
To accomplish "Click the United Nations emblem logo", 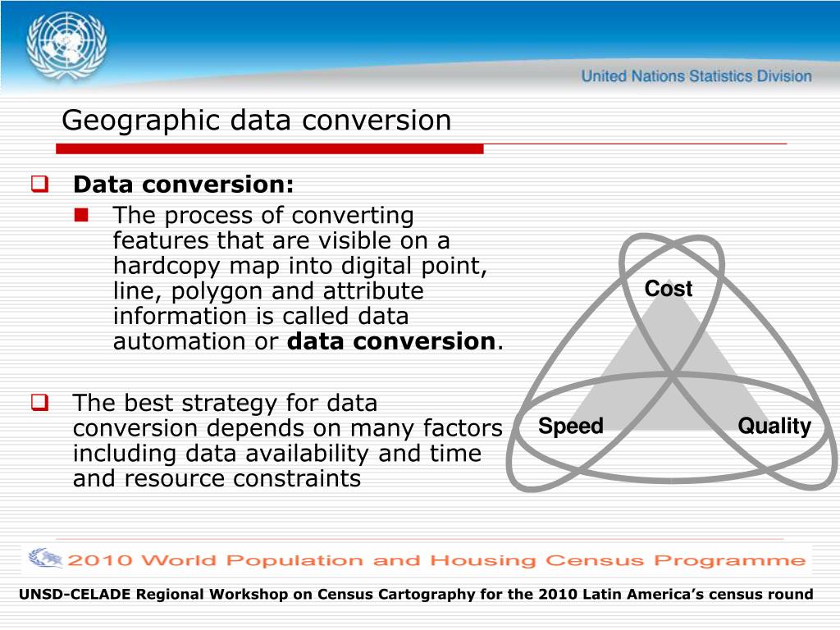I will point(66,46).
